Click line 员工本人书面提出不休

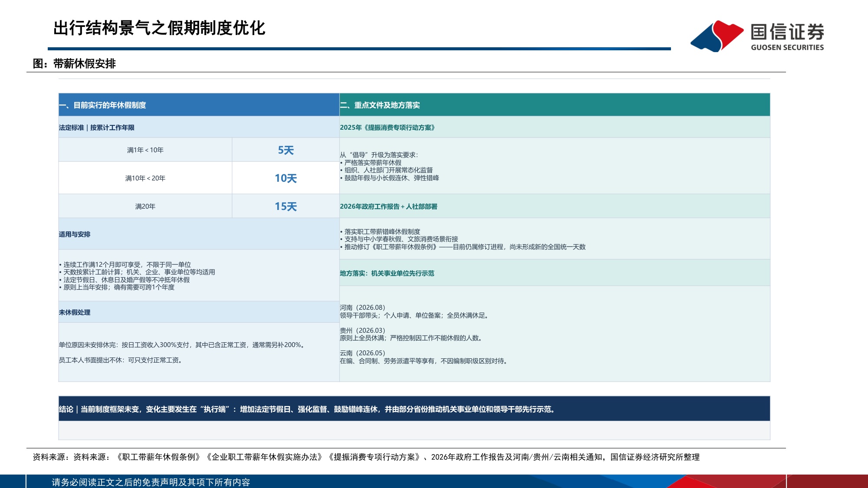pyautogui.click(x=121, y=360)
